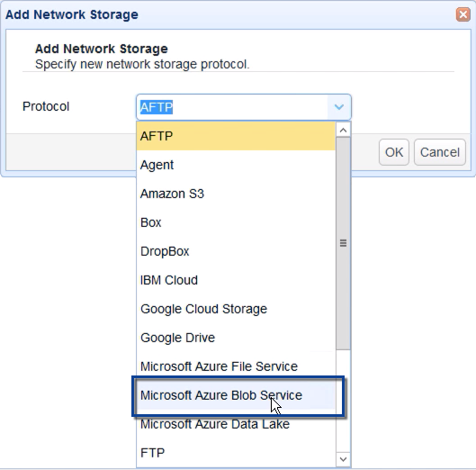Click the list scrollbar down arrow
476x470 pixels.
pos(343,459)
